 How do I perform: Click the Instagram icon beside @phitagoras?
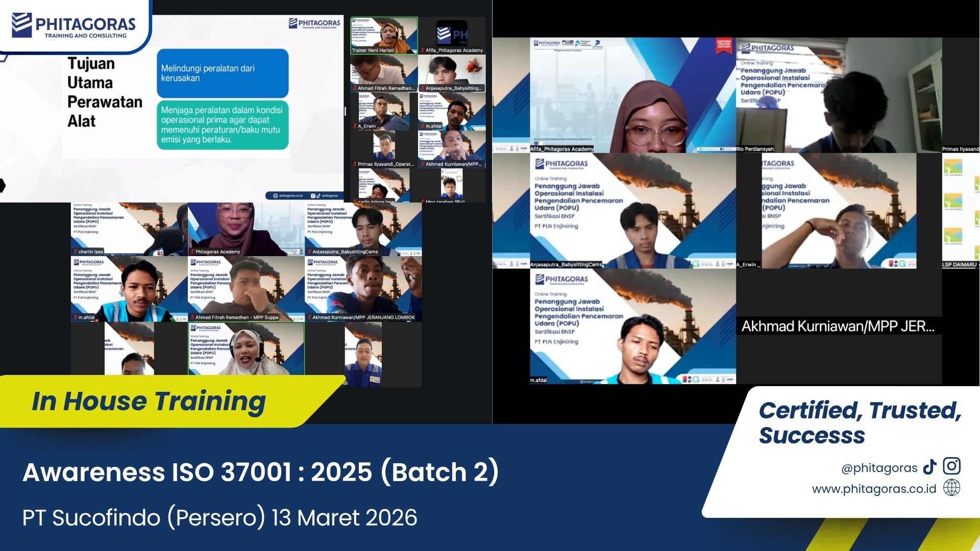pos(951,466)
